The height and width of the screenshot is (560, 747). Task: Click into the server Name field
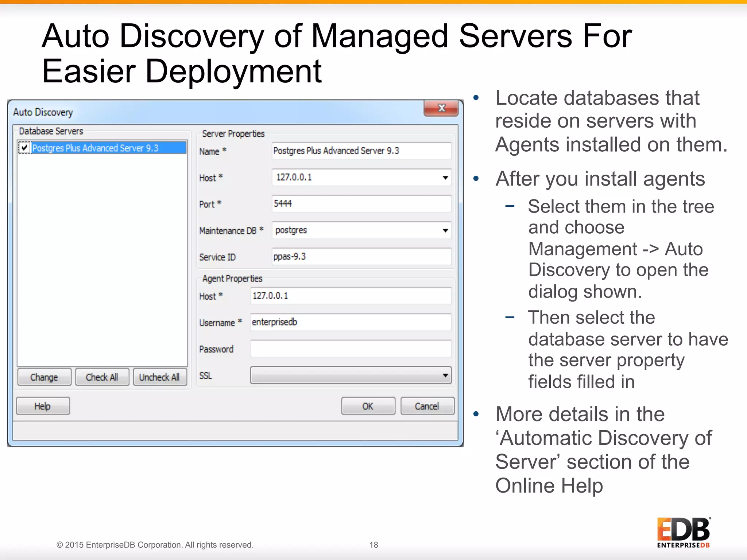361,151
